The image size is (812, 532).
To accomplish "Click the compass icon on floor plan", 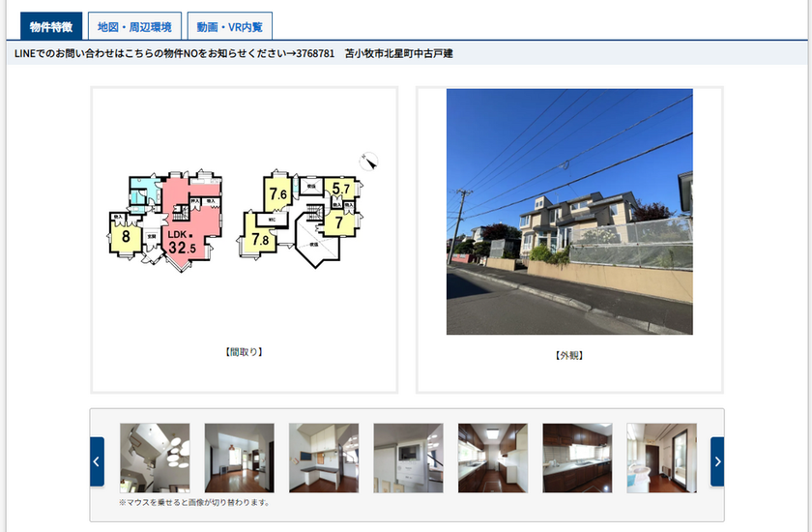I will (x=369, y=161).
